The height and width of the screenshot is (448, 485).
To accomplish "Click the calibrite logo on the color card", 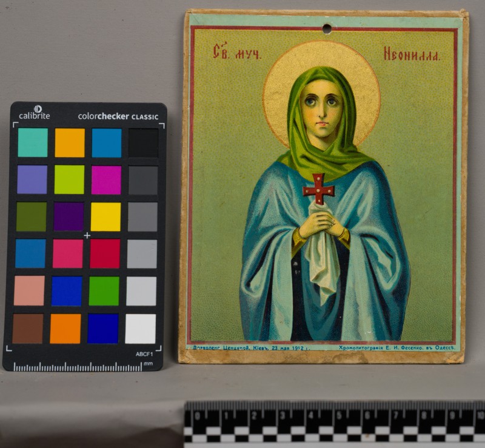I will tap(34, 113).
